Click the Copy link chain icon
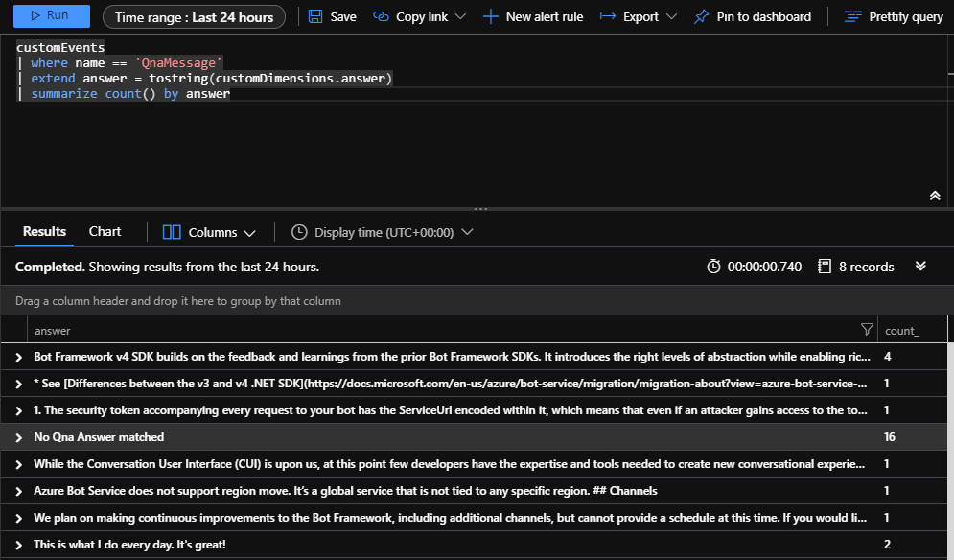The width and height of the screenshot is (954, 560). point(381,16)
